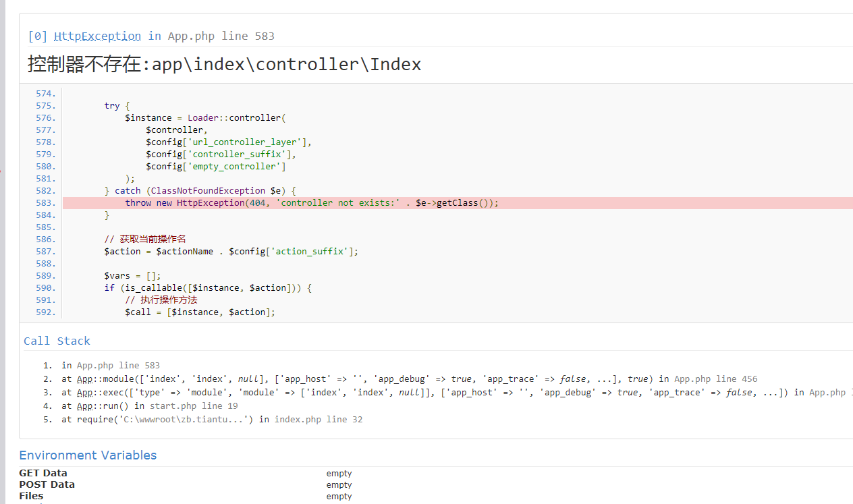Click the comment "// 执行操作方法"
This screenshot has height=504, width=853.
[x=161, y=300]
